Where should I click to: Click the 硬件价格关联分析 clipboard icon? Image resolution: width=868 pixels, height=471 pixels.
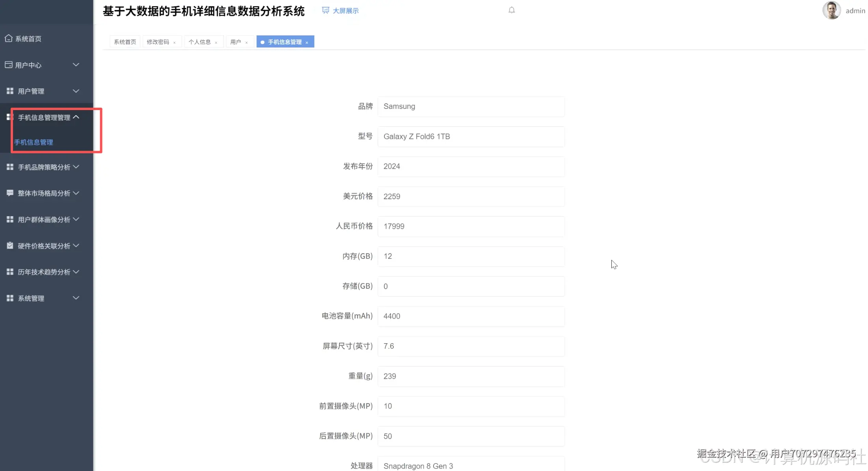click(x=9, y=245)
